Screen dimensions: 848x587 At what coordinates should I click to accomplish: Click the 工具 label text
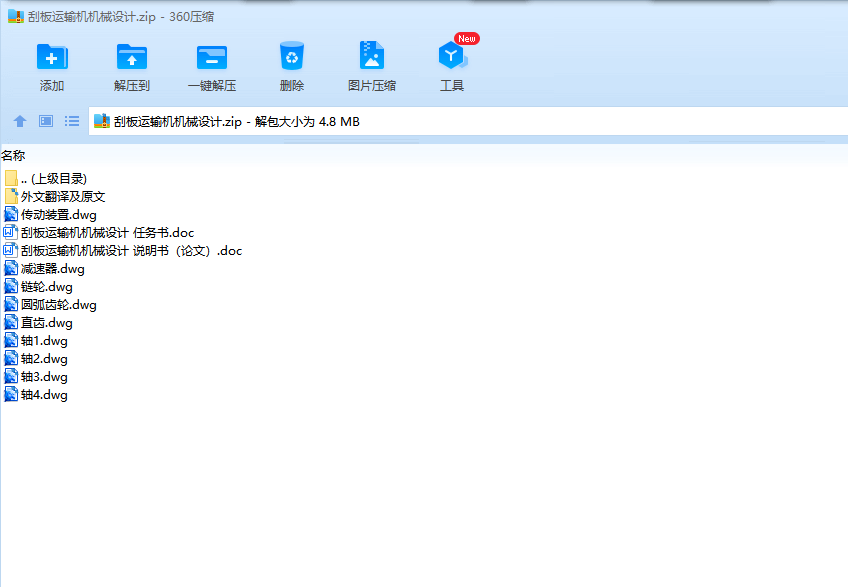[x=452, y=85]
